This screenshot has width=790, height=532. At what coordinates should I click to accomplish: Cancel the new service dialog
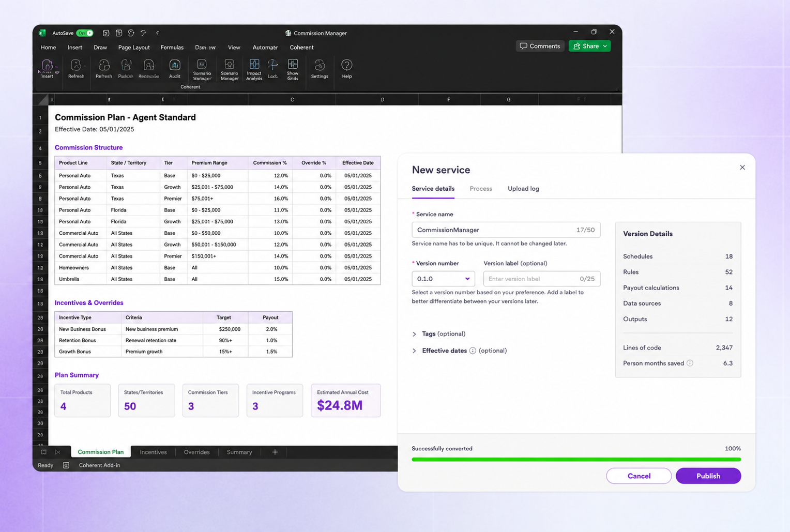click(639, 476)
